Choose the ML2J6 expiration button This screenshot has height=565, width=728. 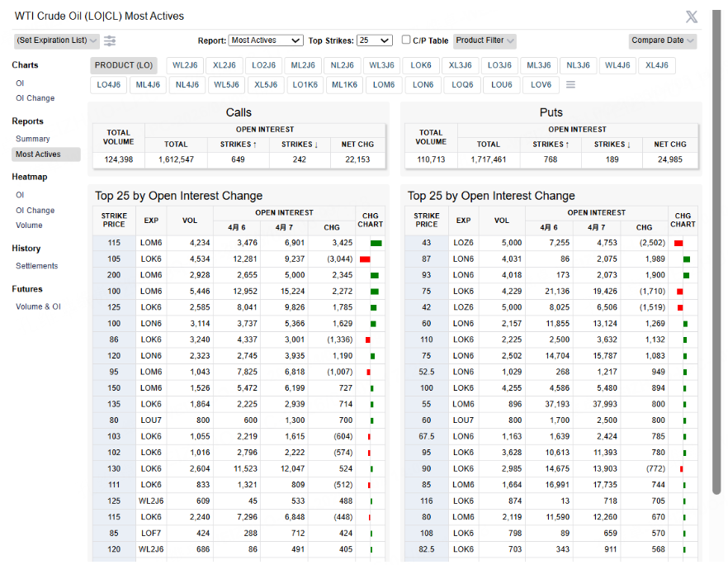pos(303,65)
